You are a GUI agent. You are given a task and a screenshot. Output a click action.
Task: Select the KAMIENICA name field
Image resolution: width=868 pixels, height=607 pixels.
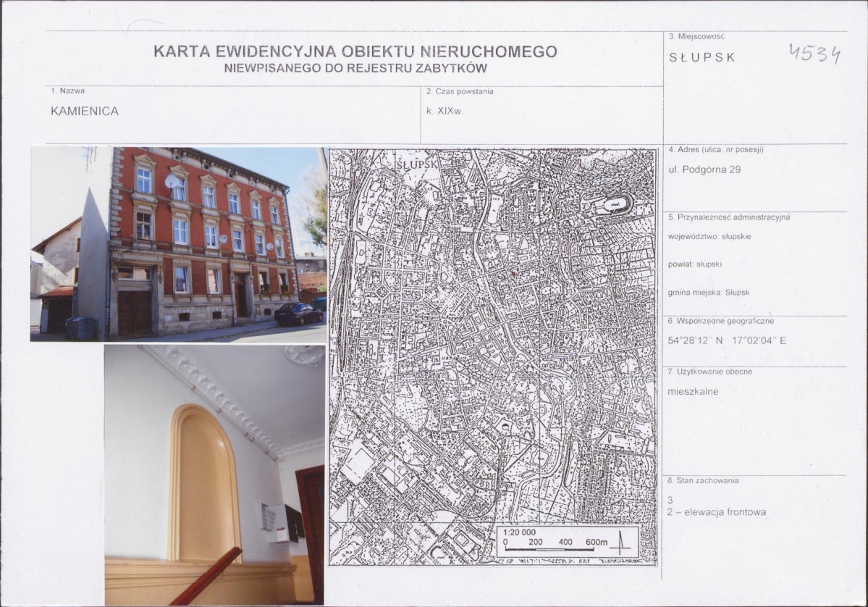tap(85, 112)
